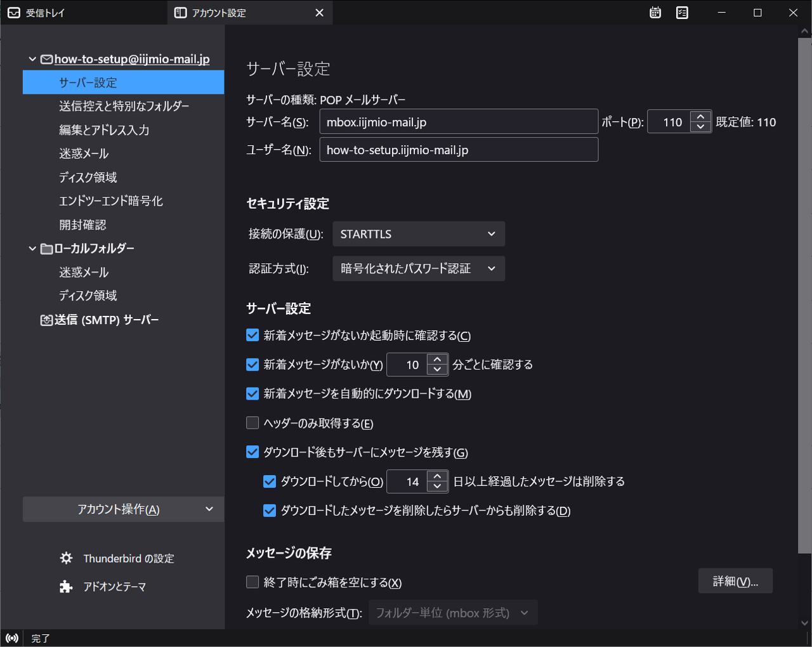This screenshot has height=647, width=812.
Task: Click the ユーザー名 input field
Action: tap(459, 150)
